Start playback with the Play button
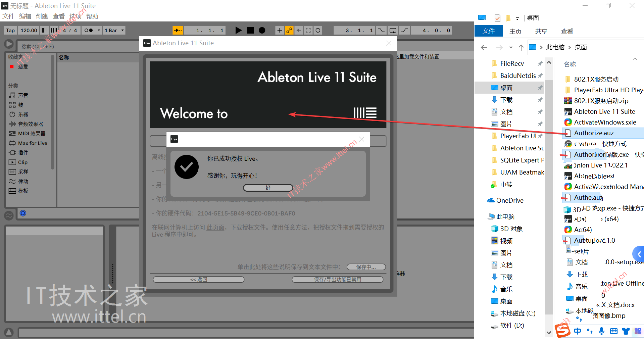Screen dimensions: 644x339 [x=239, y=30]
